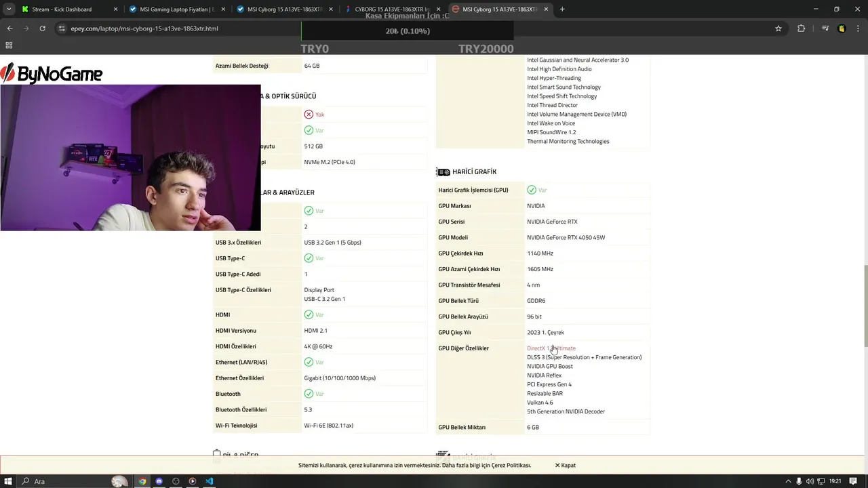The width and height of the screenshot is (868, 488).
Task: Open Google Chrome from the taskbar
Action: point(142,481)
